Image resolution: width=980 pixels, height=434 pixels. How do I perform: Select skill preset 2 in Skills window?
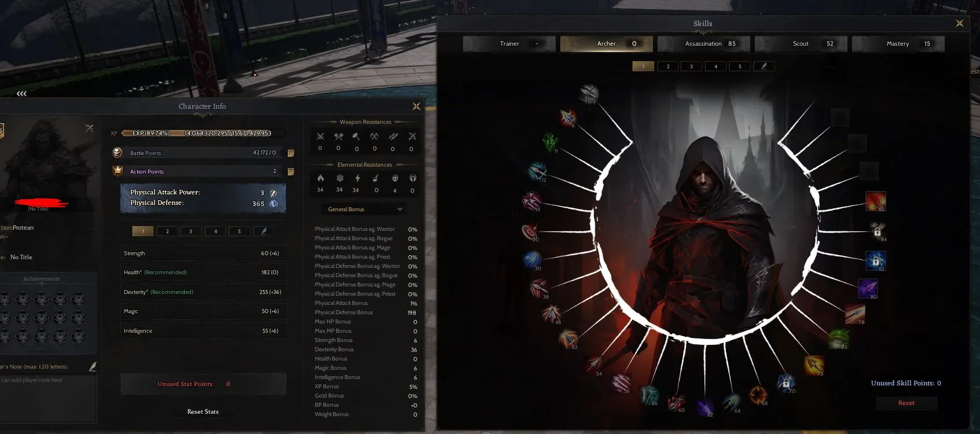point(667,66)
